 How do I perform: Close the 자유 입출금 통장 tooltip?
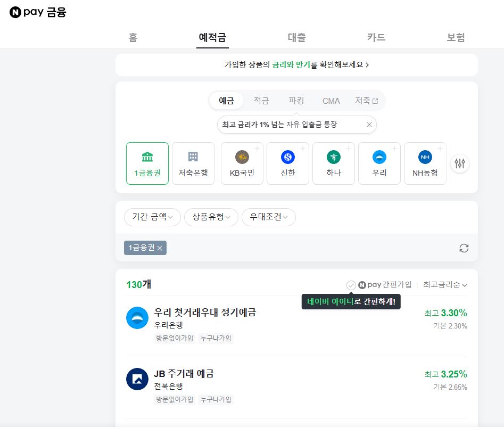369,125
